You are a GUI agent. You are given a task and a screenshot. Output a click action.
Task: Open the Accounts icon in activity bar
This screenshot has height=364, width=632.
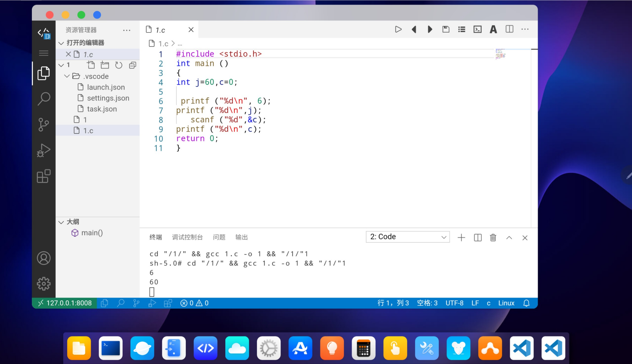[44, 258]
